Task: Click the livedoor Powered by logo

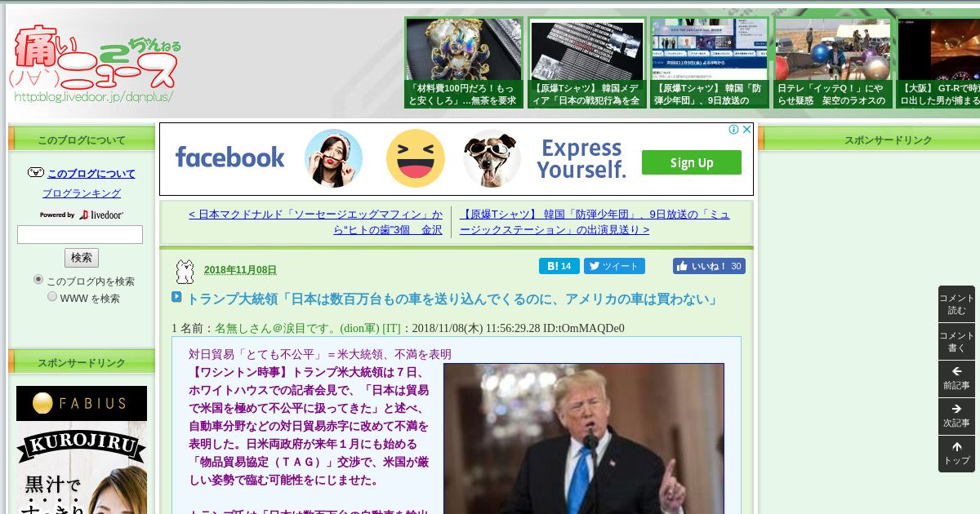Action: (x=82, y=215)
